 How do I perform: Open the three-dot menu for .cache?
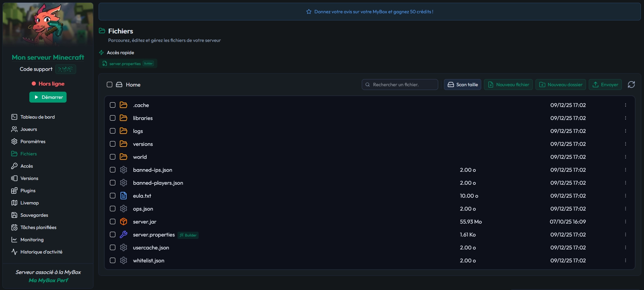[625, 105]
